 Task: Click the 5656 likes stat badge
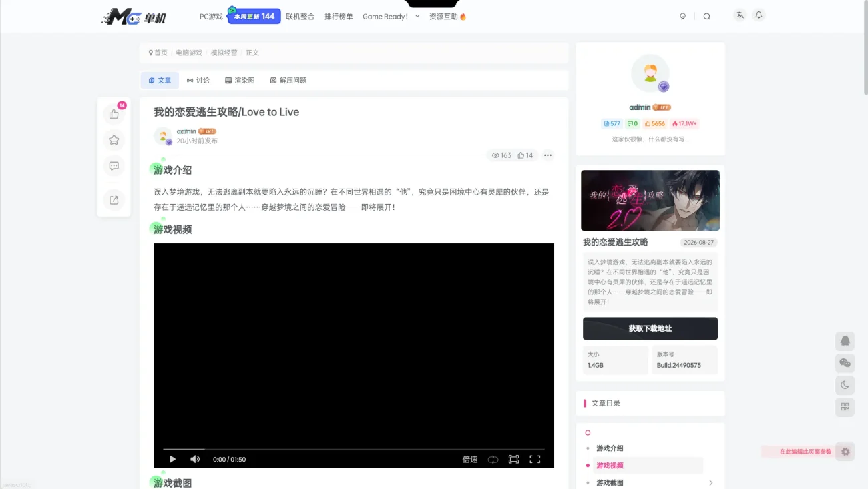coord(655,123)
